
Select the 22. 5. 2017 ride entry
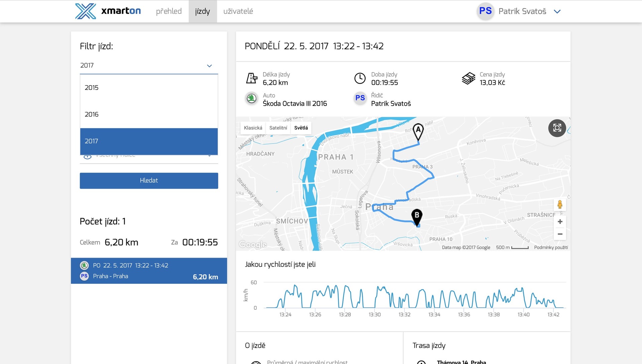click(x=149, y=270)
